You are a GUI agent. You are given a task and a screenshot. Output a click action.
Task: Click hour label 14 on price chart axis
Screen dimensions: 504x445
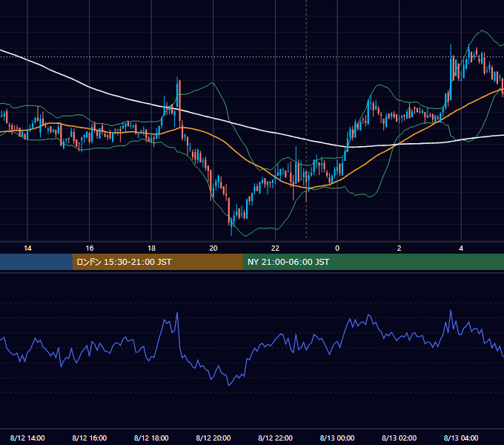[x=27, y=248]
